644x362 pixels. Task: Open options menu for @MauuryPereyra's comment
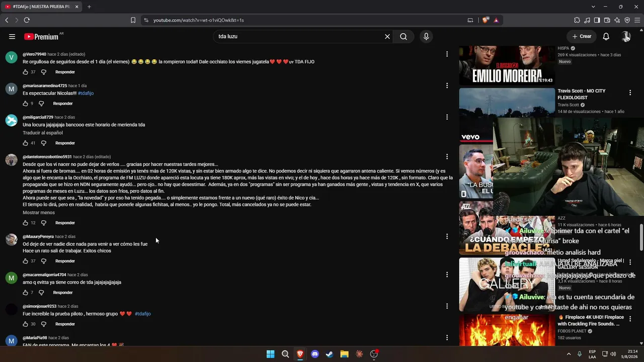point(447,236)
